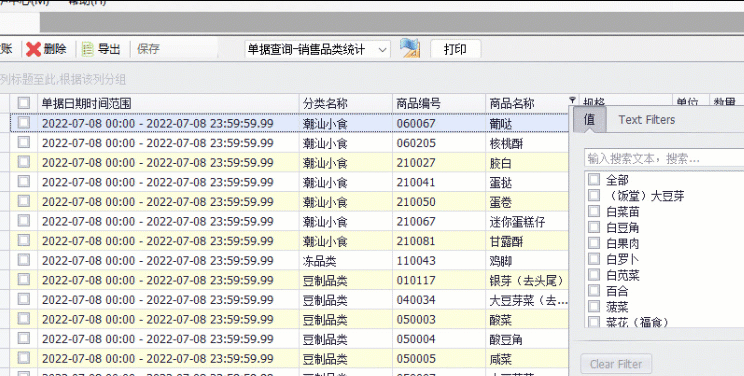Select the 060205 product number cell
This screenshot has width=744, height=376.
[x=439, y=143]
